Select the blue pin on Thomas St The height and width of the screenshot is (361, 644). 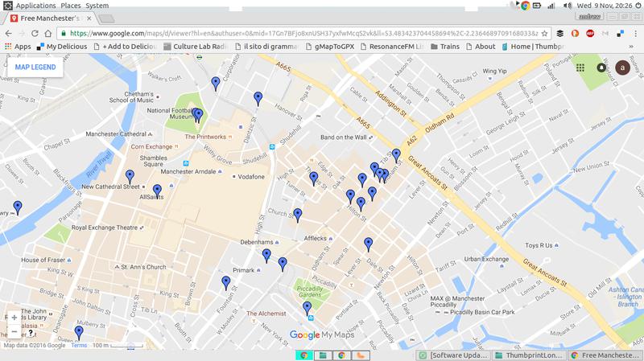coord(314,178)
